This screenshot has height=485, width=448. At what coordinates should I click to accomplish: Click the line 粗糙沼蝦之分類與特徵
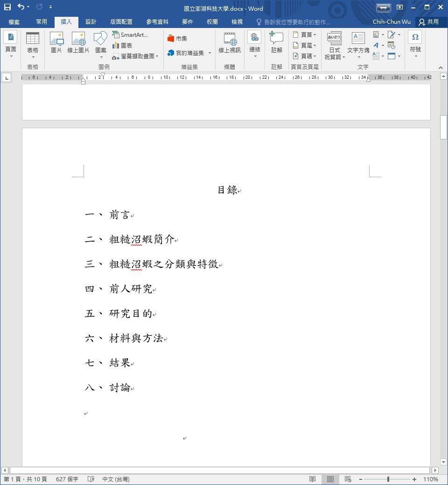tap(164, 264)
